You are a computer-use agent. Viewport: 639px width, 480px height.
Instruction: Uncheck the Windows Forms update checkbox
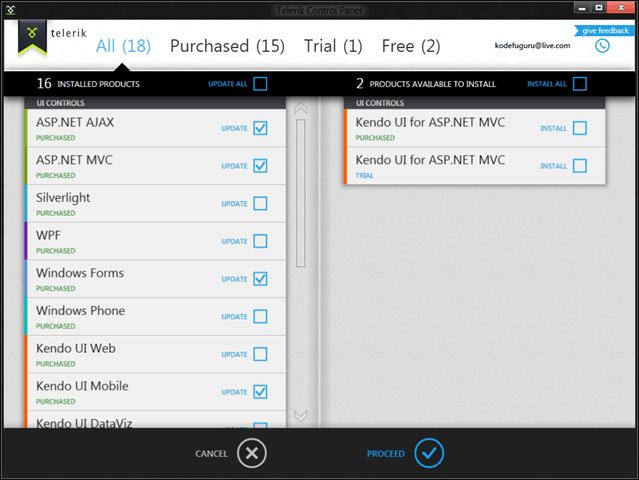[260, 279]
